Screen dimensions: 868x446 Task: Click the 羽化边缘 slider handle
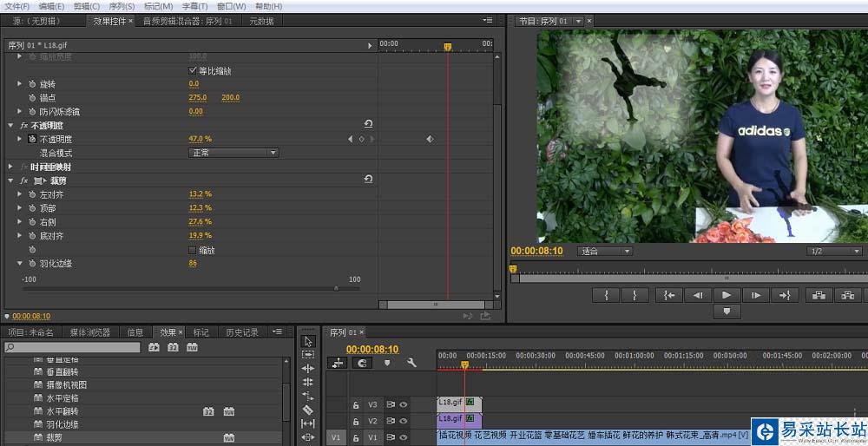pos(336,288)
